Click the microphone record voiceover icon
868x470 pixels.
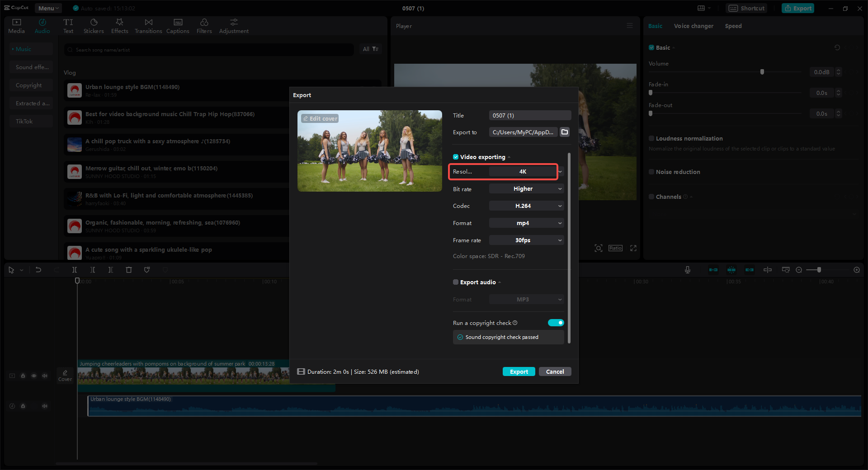point(688,270)
